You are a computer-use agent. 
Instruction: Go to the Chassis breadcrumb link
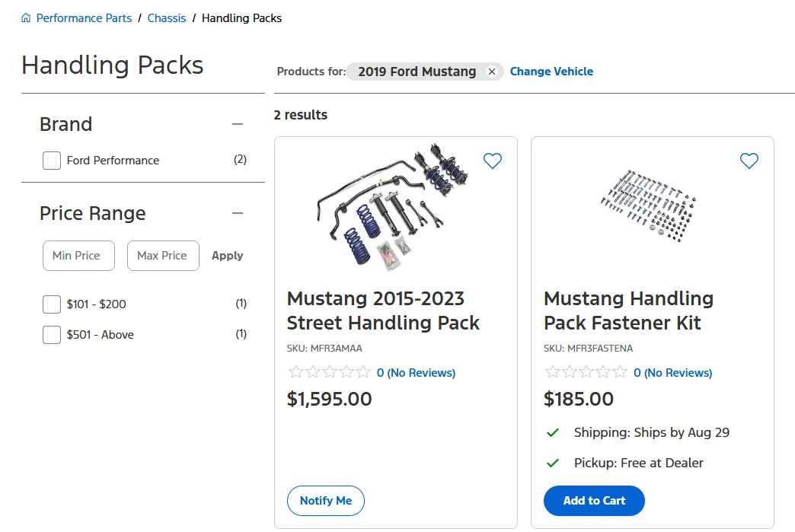(x=166, y=18)
